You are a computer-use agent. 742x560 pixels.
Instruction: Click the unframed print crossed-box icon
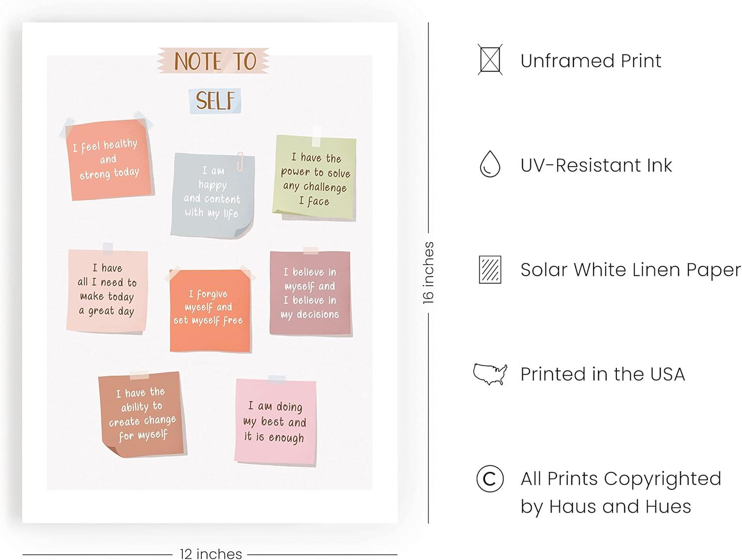(x=490, y=60)
